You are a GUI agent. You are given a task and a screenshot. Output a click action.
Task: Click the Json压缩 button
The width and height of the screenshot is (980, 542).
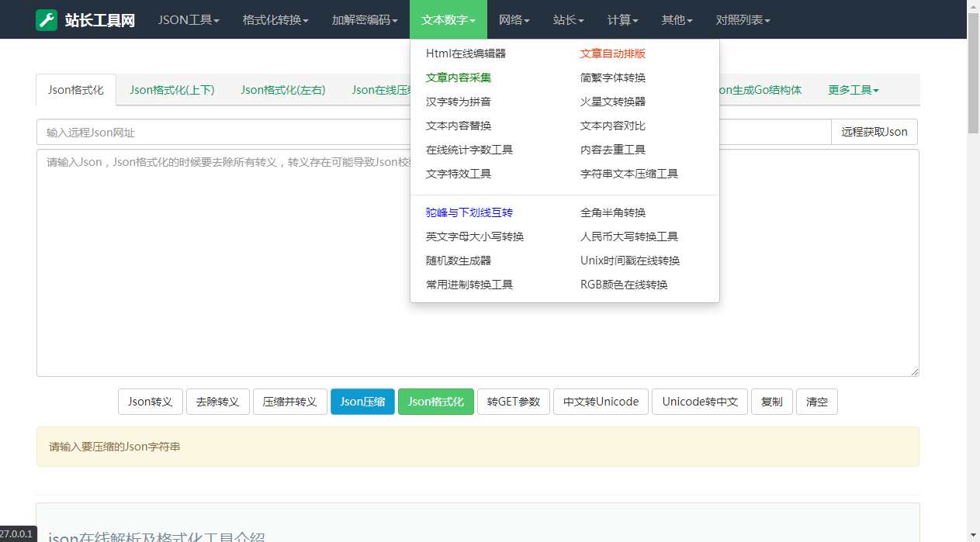pos(362,402)
